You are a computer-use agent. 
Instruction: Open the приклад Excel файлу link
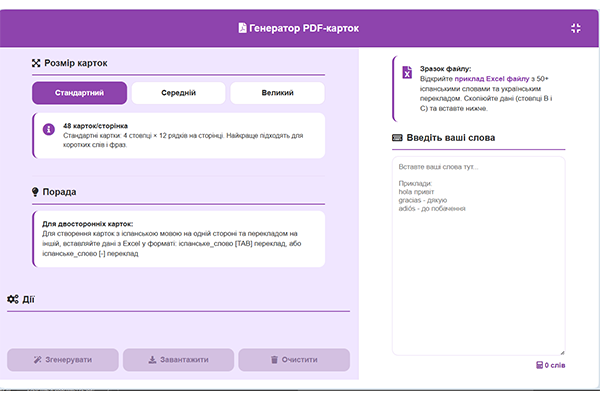click(x=492, y=79)
